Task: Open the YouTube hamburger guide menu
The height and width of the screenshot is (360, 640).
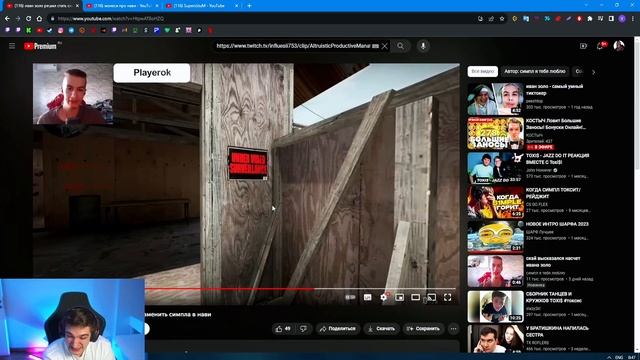Action: pyautogui.click(x=12, y=46)
